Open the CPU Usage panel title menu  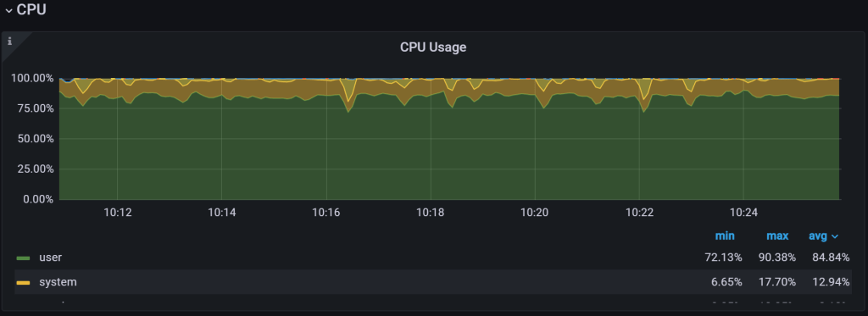point(433,47)
